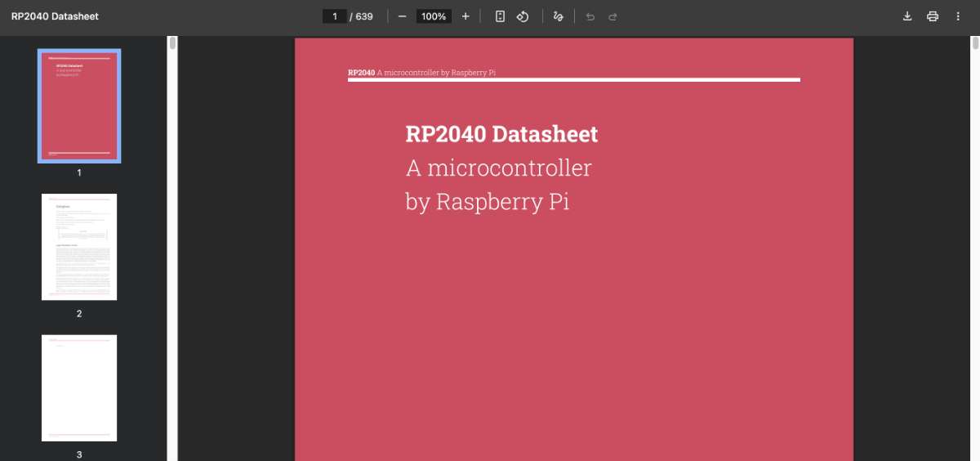Jump to page 2 thumbnail

pos(79,247)
